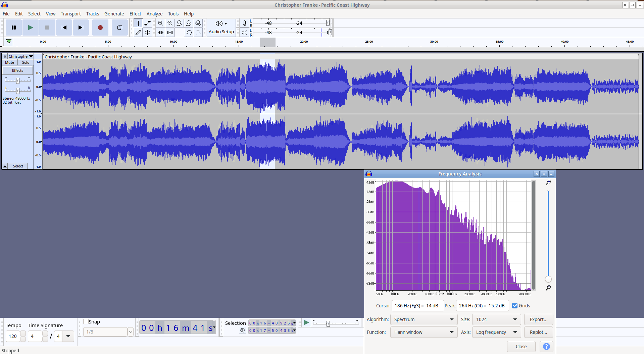The width and height of the screenshot is (644, 354).
Task: Fit selection to width
Action: (180, 23)
